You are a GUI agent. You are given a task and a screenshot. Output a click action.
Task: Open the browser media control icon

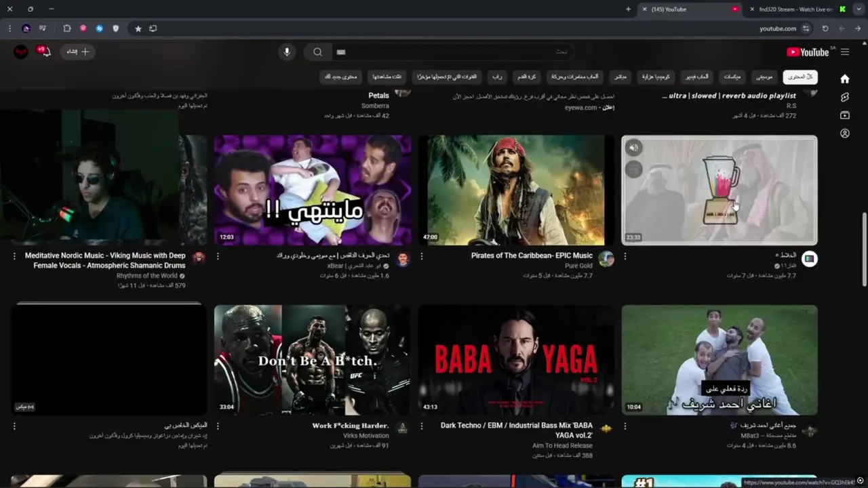(43, 28)
